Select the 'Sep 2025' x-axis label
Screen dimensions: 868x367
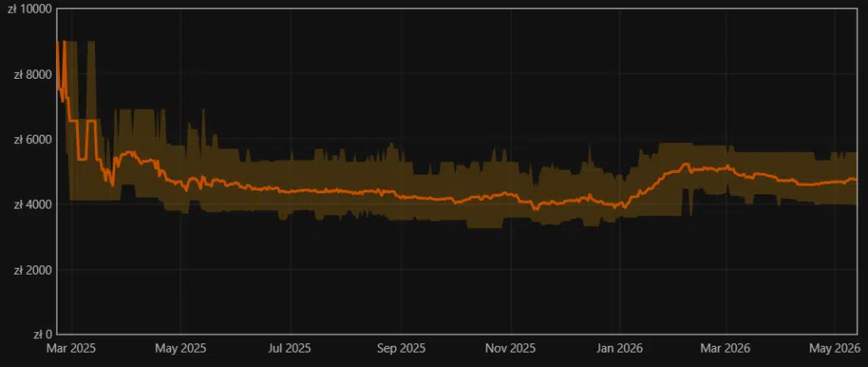click(x=401, y=348)
